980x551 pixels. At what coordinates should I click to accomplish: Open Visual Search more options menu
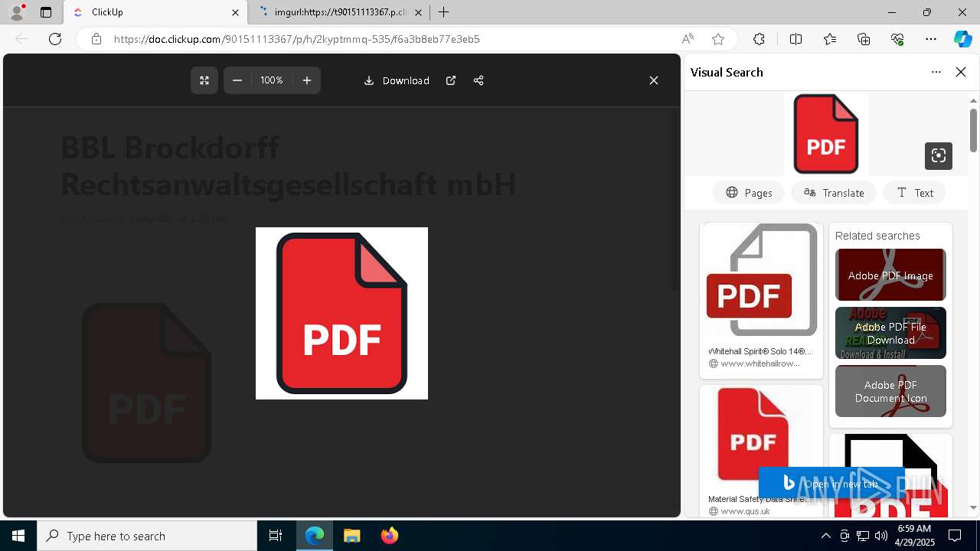[936, 72]
